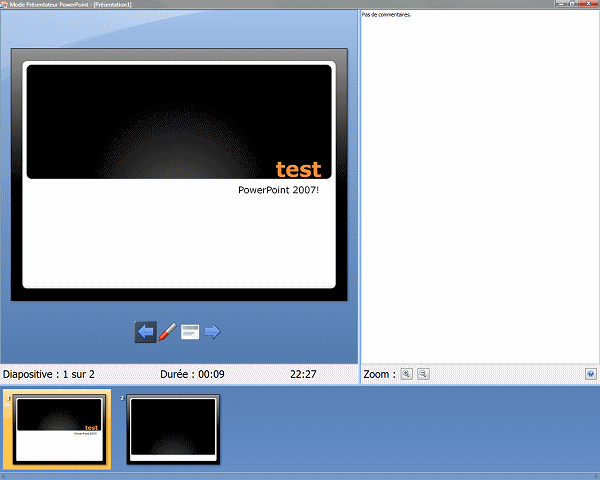Go back with the previous slide arrow
This screenshot has height=480, width=600.
tap(146, 332)
